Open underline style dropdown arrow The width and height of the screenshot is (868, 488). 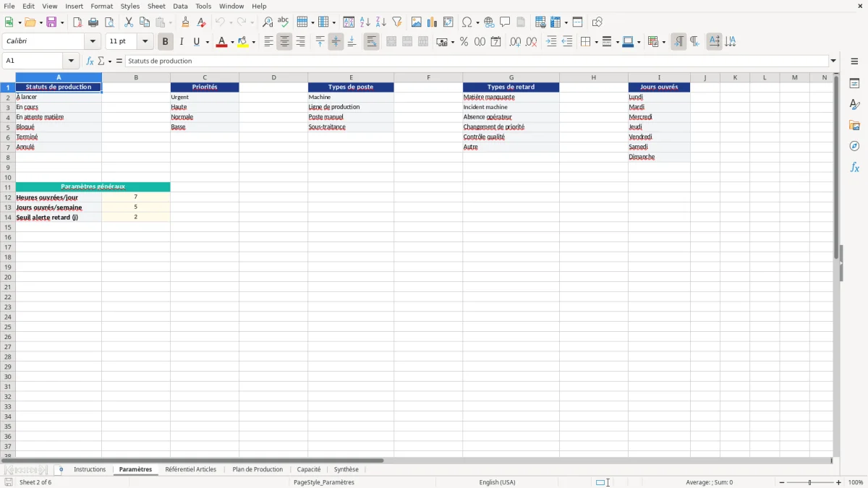pos(207,42)
